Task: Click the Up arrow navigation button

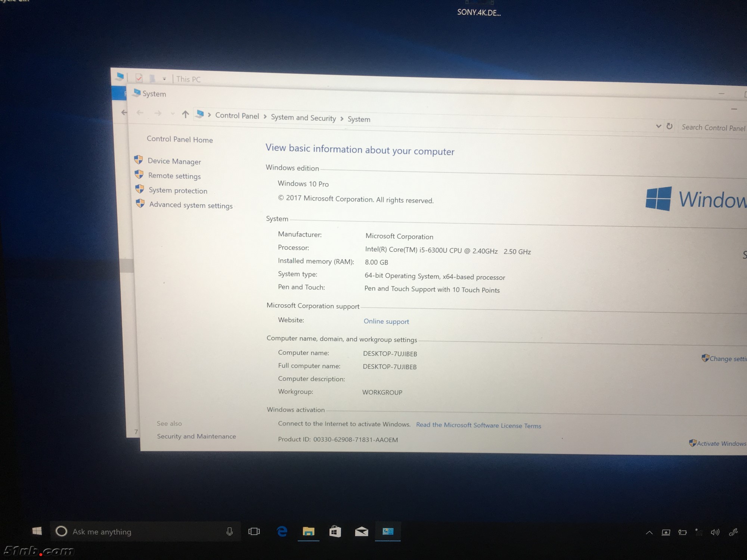Action: tap(185, 114)
